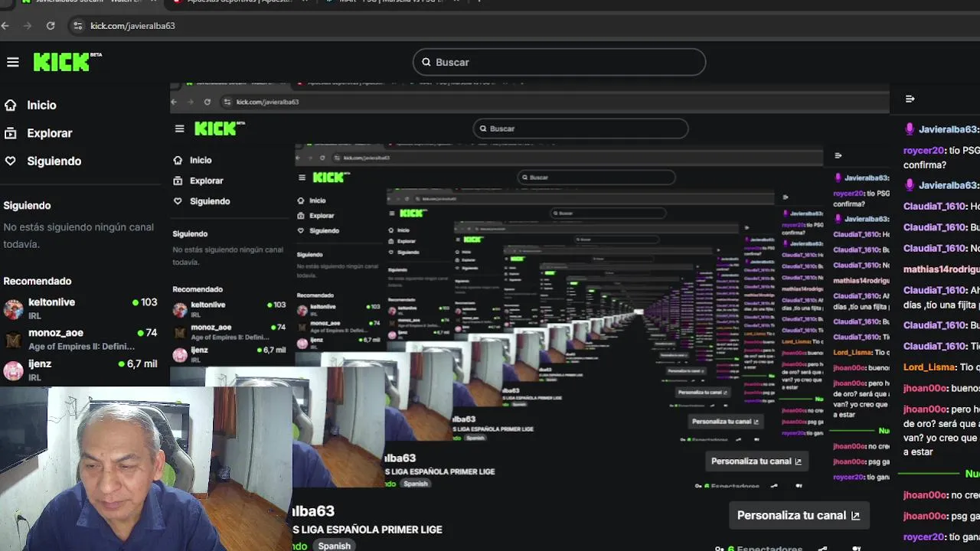This screenshot has height=551, width=980.
Task: Click the outermost Explorar sidebar icon
Action: pos(10,133)
